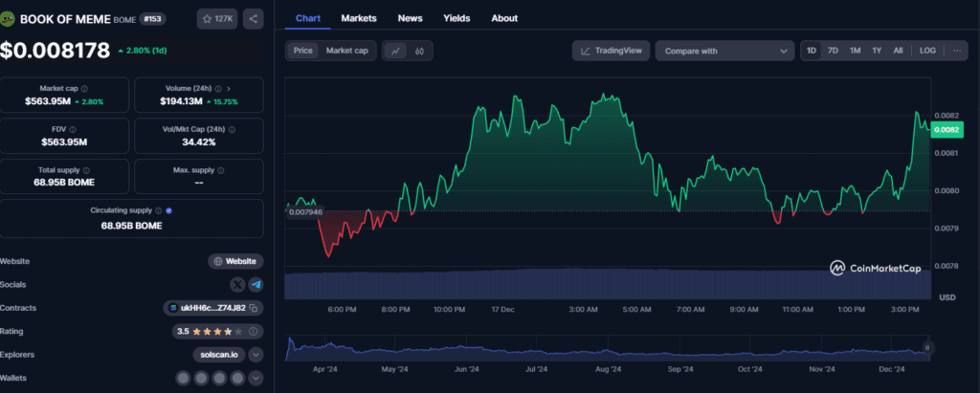
Task: Click the $194.13M volume value
Action: tap(181, 101)
